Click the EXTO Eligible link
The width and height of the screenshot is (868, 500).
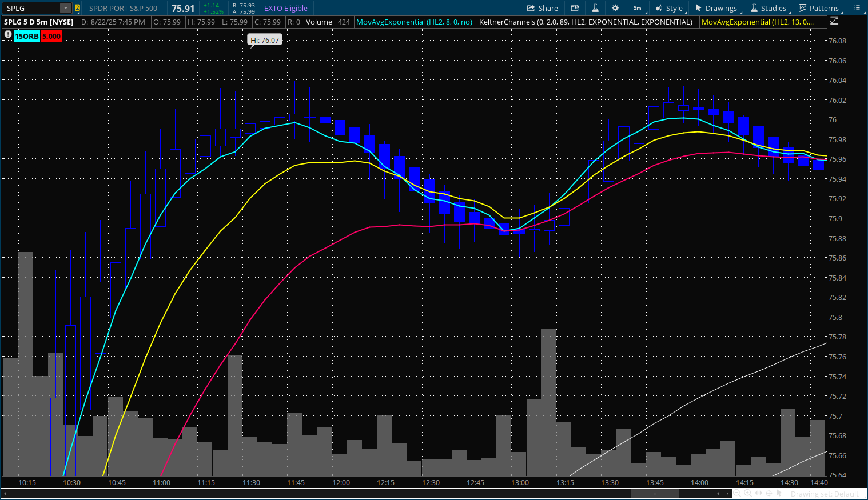(x=286, y=8)
